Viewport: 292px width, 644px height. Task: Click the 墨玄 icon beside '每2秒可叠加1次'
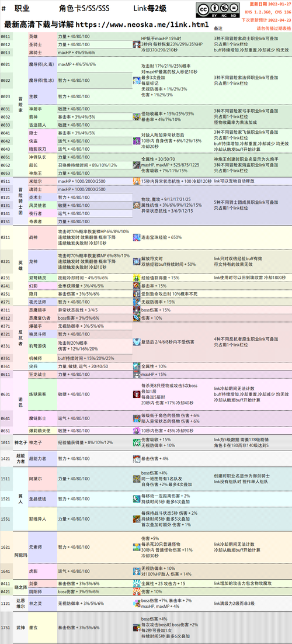tap(136, 628)
